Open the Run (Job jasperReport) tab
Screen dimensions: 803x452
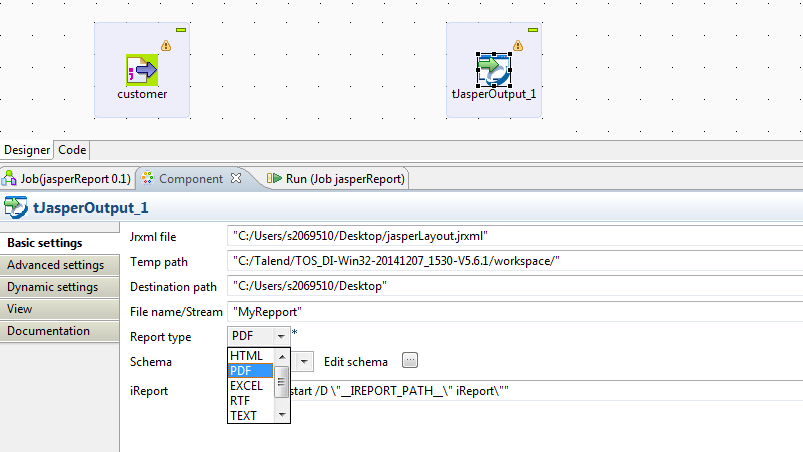(336, 179)
